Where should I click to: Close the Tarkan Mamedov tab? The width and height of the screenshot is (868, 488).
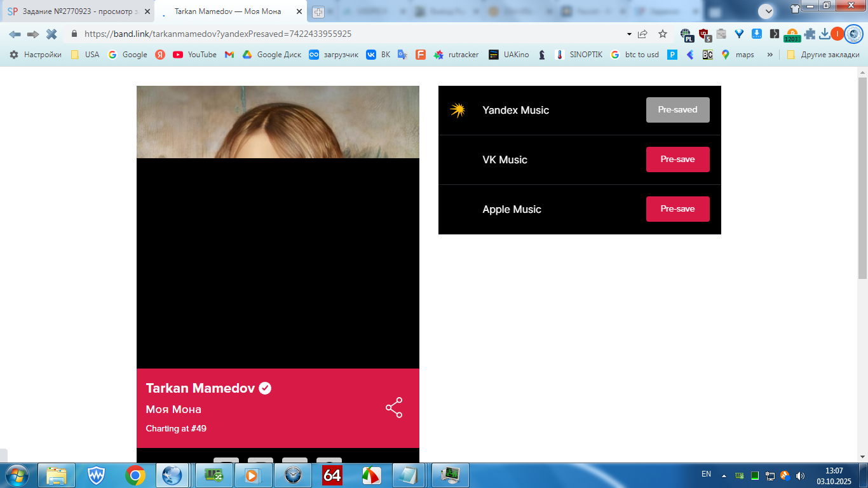pos(299,11)
